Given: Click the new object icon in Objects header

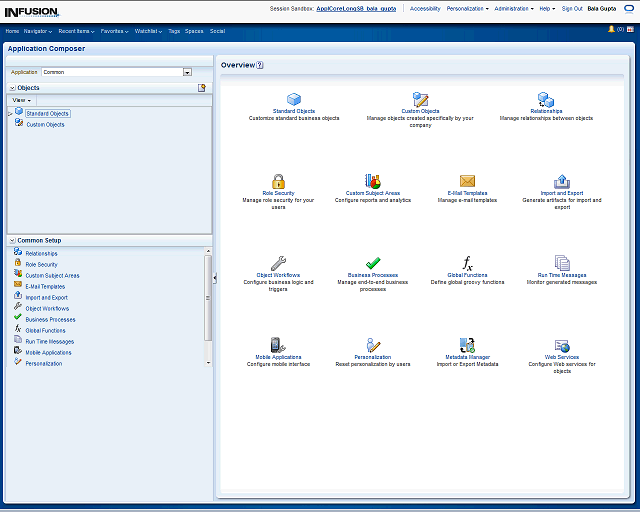Looking at the screenshot, I should tap(201, 88).
